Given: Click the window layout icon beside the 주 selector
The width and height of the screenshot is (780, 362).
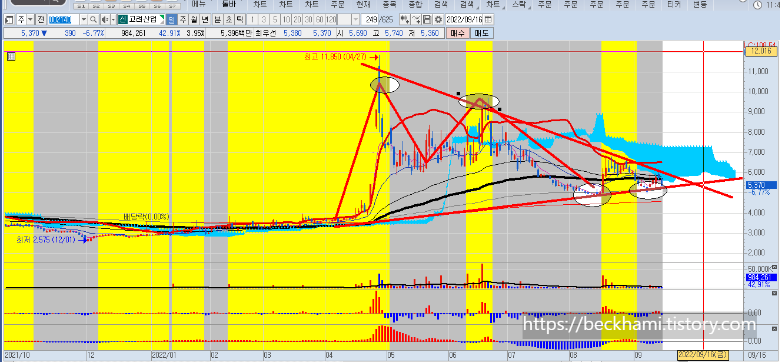Looking at the screenshot, I should (9, 20).
